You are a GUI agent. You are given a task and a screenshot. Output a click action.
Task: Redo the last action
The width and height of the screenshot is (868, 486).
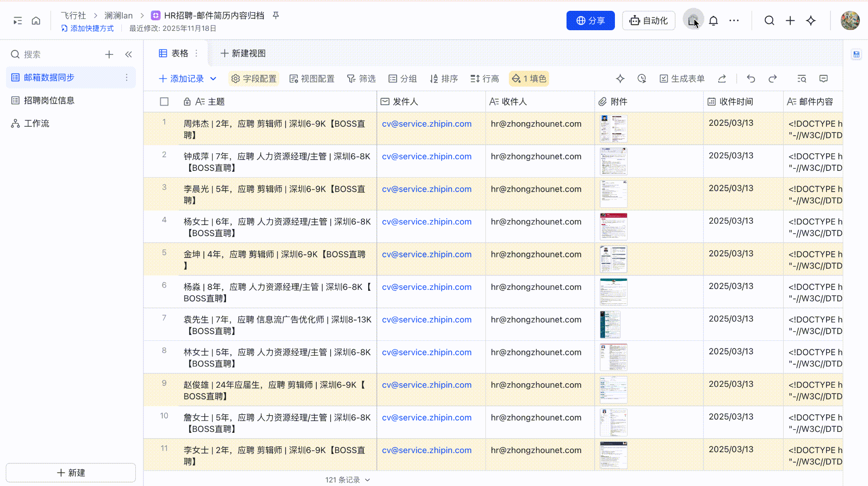click(x=772, y=79)
